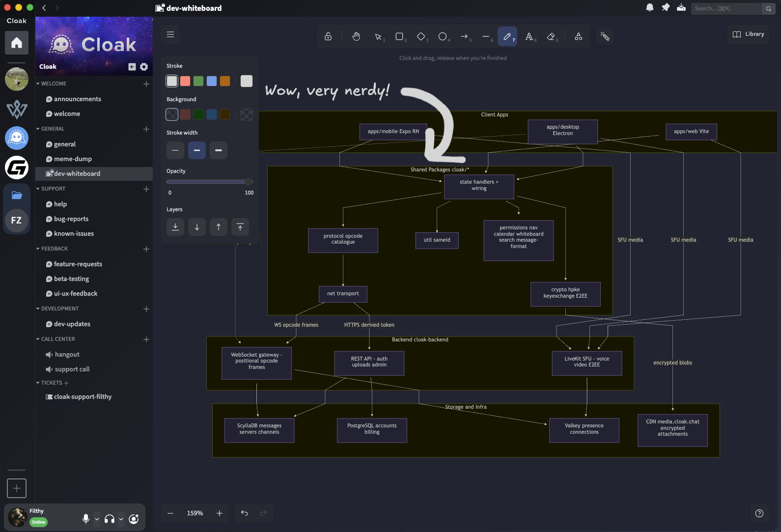781x532 pixels.
Task: Select the Pencil draw tool
Action: point(507,36)
